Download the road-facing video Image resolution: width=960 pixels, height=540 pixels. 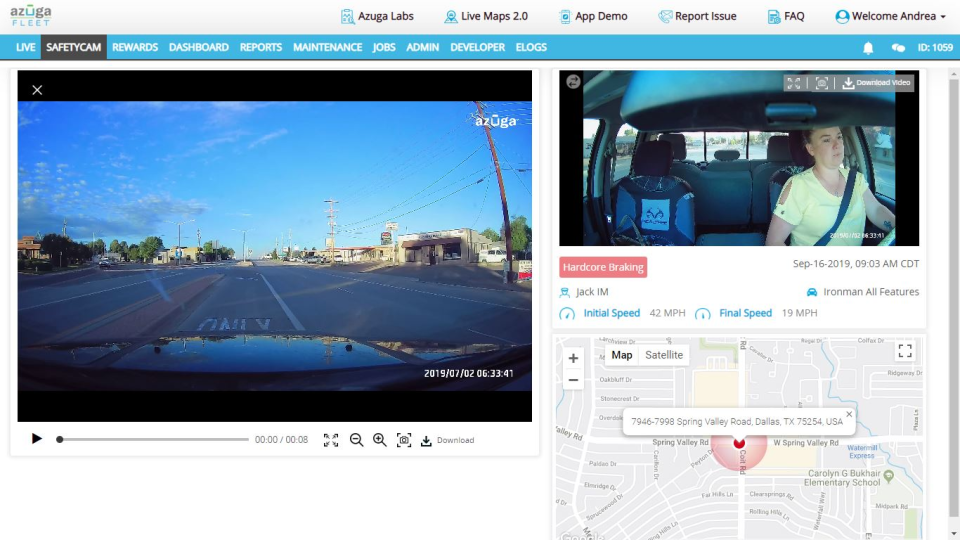point(448,440)
